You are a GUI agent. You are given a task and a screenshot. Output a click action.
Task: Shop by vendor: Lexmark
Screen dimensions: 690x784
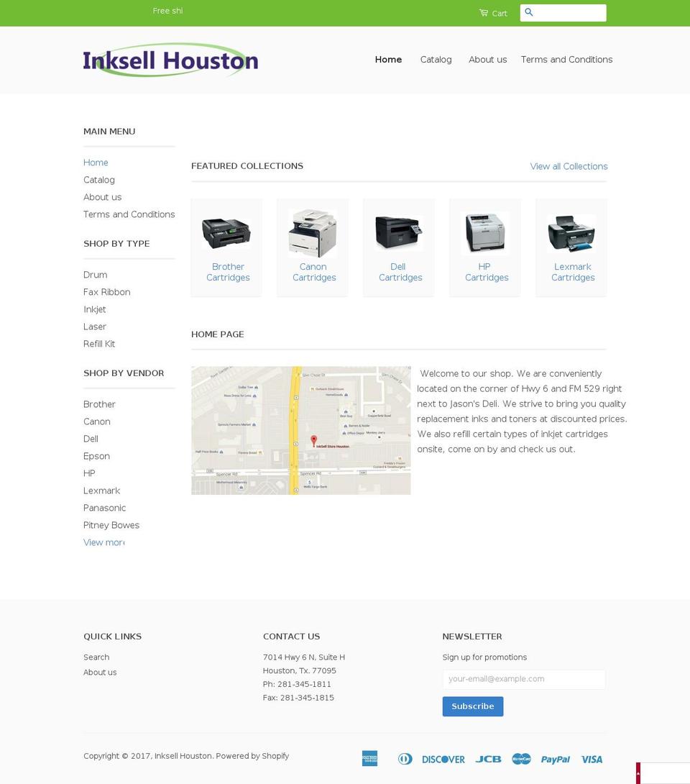101,491
